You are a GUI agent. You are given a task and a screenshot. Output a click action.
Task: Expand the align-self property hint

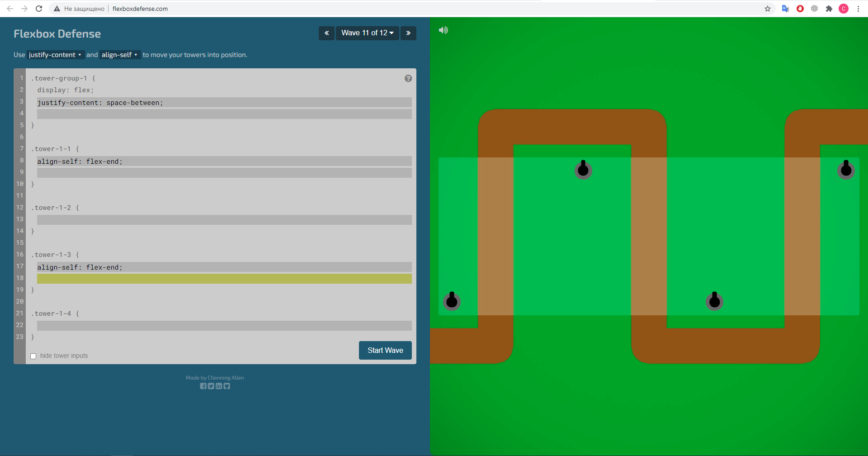[120, 55]
